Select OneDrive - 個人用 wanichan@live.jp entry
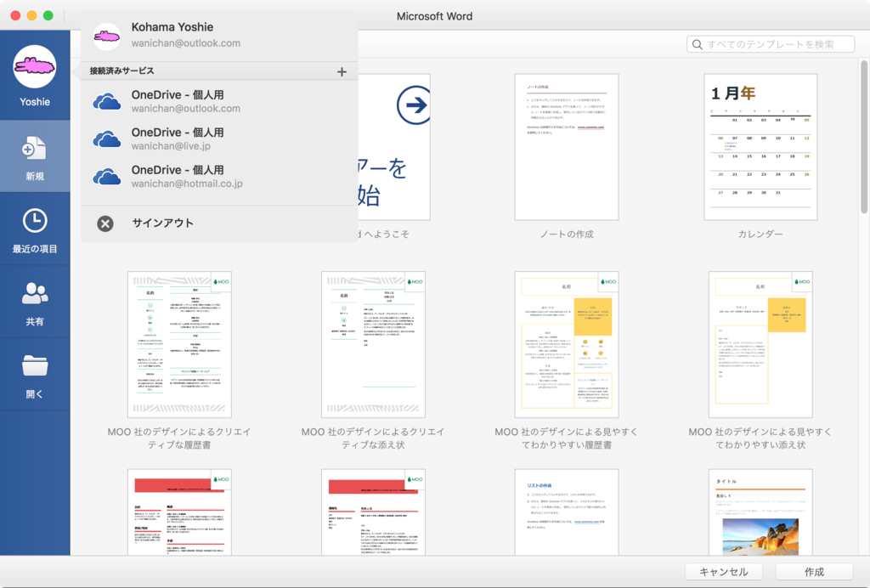This screenshot has width=870, height=588. [219, 139]
